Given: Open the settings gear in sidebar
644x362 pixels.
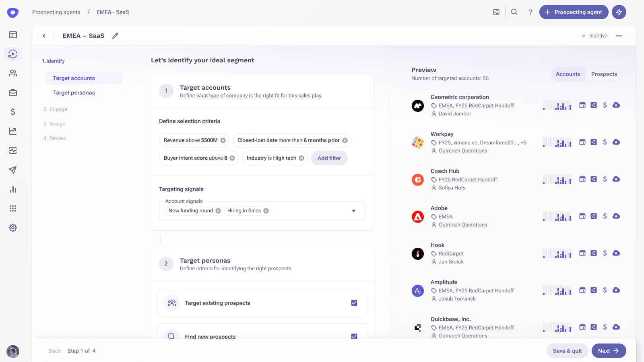Looking at the screenshot, I should [13, 228].
